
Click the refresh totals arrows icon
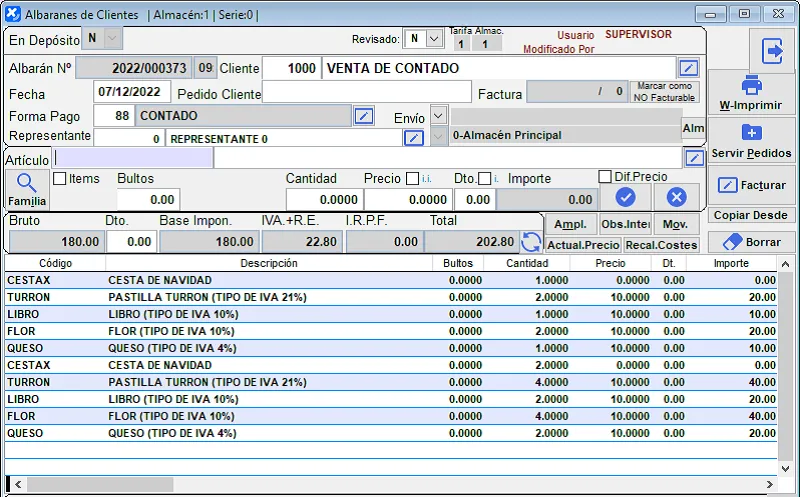(531, 242)
